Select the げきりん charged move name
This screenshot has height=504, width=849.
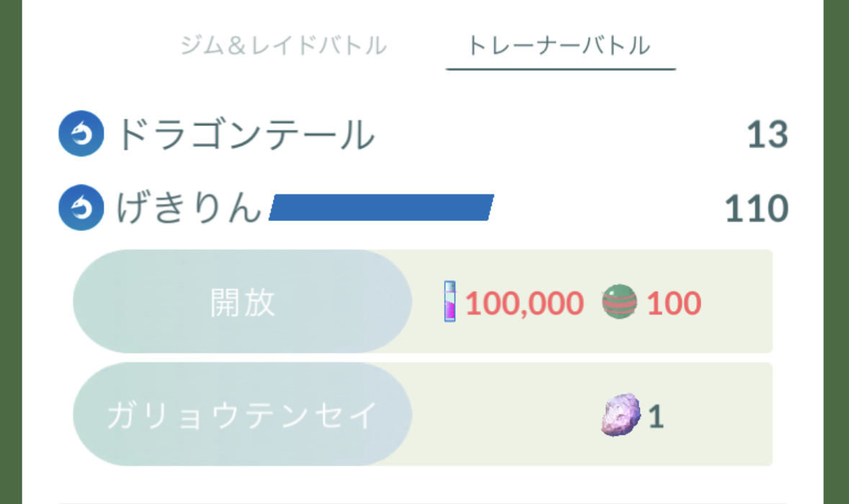tap(189, 208)
